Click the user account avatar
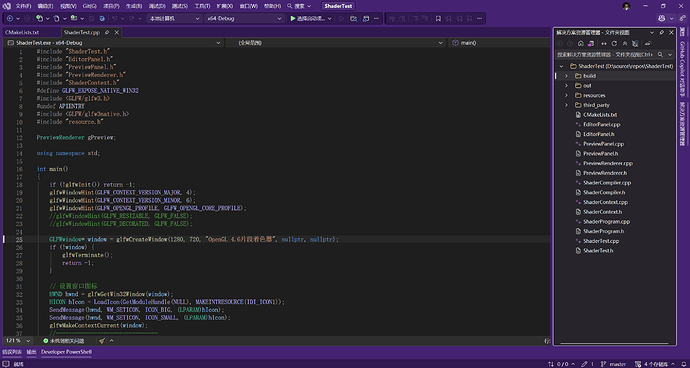690x368 pixels. pyautogui.click(x=627, y=6)
